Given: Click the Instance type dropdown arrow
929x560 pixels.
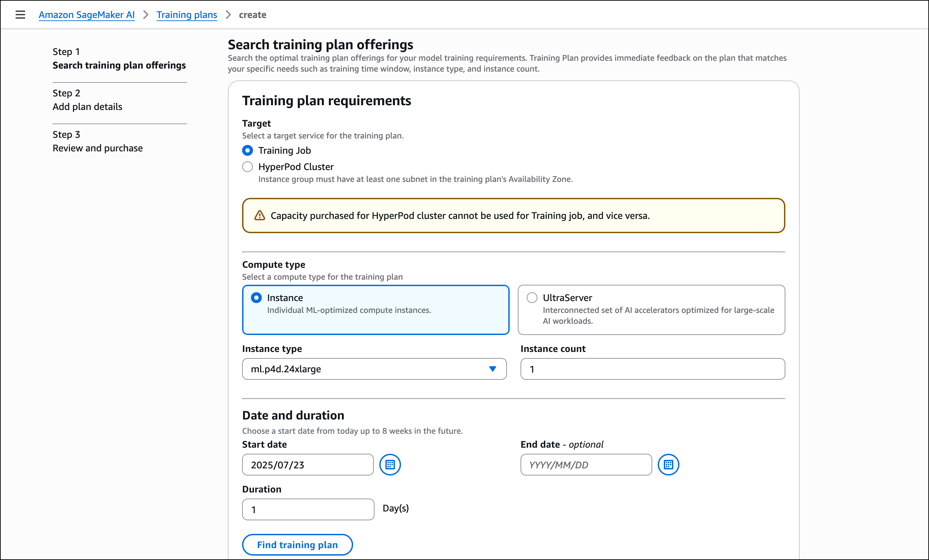Looking at the screenshot, I should (492, 369).
